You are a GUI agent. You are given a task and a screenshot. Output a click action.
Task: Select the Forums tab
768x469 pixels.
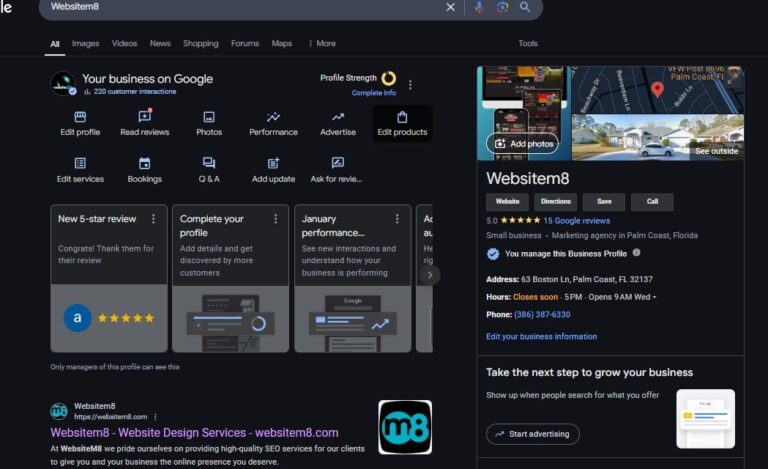click(245, 44)
